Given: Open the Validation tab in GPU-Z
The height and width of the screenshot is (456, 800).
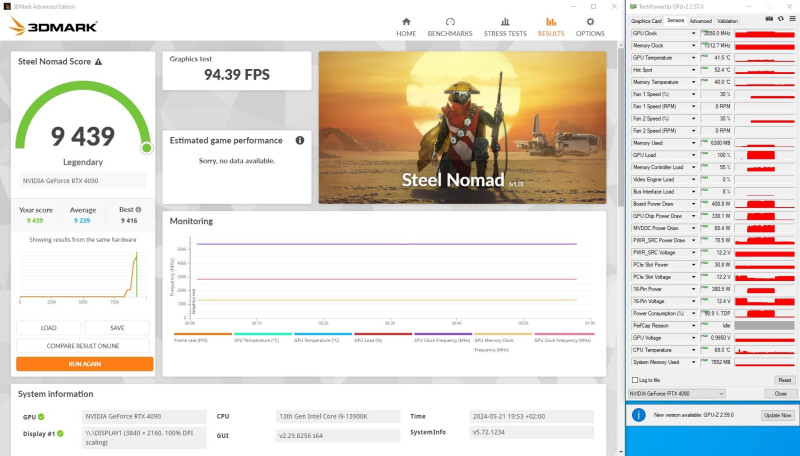Looking at the screenshot, I should point(728,21).
